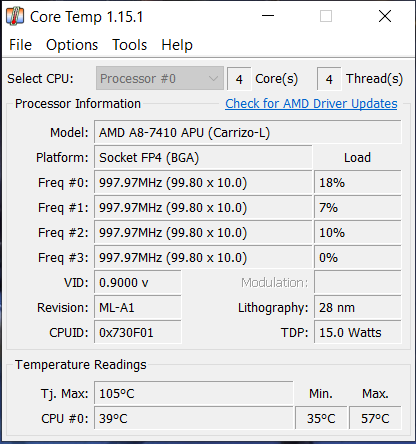The width and height of the screenshot is (416, 444).
Task: Open the Help menu
Action: click(x=177, y=45)
